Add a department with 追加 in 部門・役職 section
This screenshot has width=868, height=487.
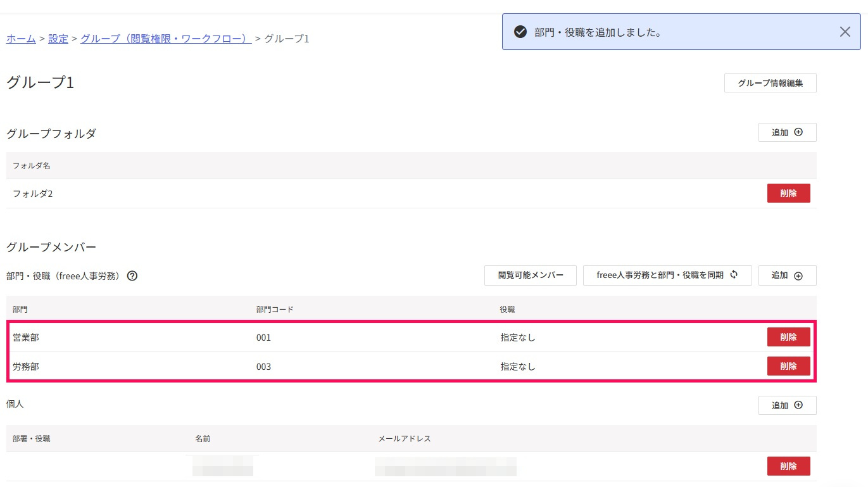(787, 275)
